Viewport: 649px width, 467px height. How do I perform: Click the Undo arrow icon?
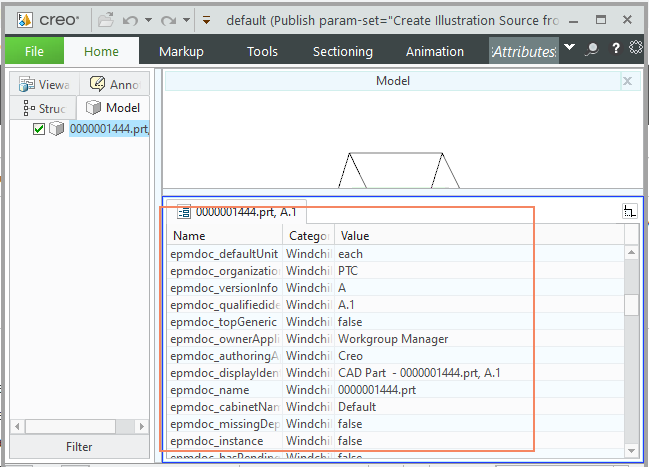(x=129, y=19)
